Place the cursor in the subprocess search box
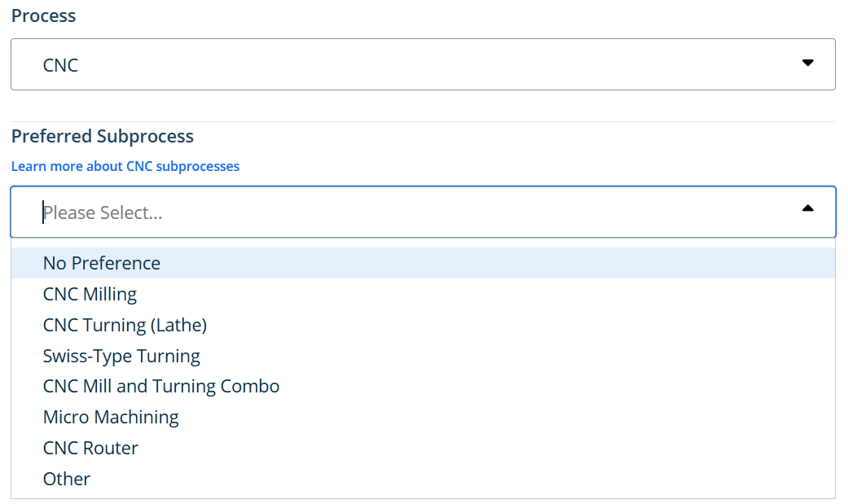848x504 pixels. [x=244, y=212]
